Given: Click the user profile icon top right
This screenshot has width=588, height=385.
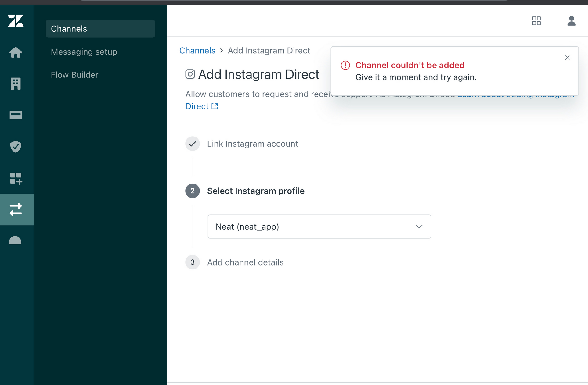Looking at the screenshot, I should pos(570,20).
